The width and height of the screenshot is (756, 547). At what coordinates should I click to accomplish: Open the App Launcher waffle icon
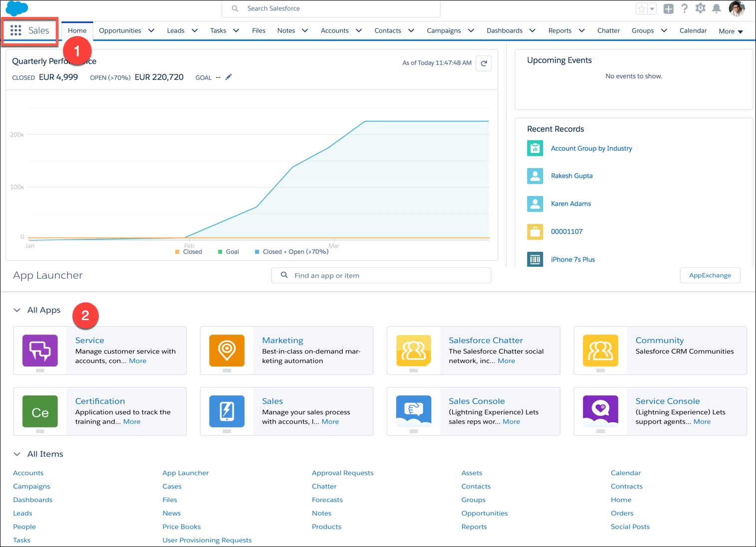click(x=15, y=30)
